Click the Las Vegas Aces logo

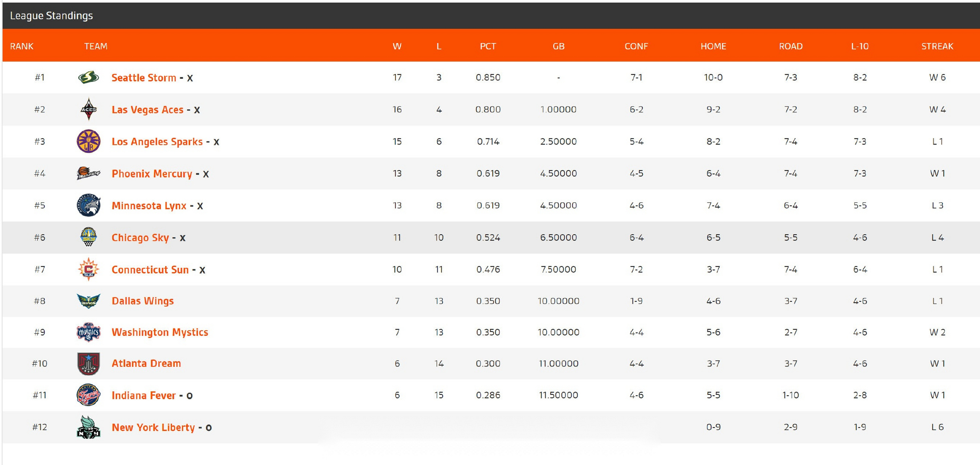[x=88, y=109]
